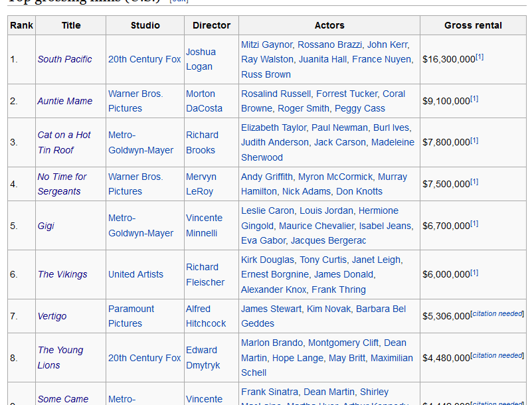The height and width of the screenshot is (405, 532).
Task: Click Vincente Minnelli in Gigi row
Action: click(x=205, y=226)
